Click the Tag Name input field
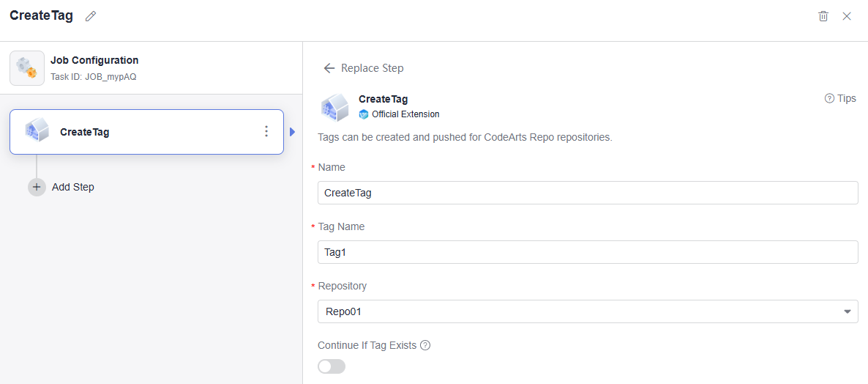The image size is (868, 384). [588, 252]
